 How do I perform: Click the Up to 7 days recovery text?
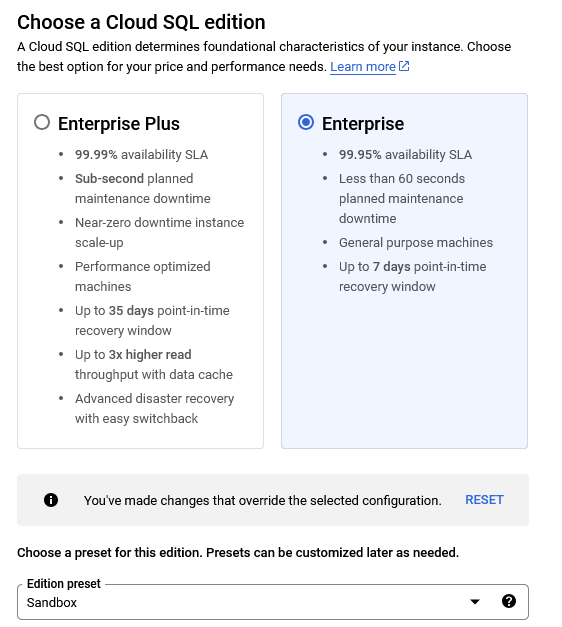click(x=412, y=277)
